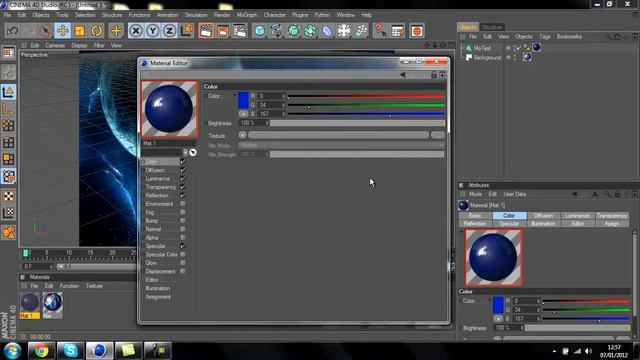The image size is (640, 360).
Task: Toggle the Z axis lock
Action: tap(169, 31)
